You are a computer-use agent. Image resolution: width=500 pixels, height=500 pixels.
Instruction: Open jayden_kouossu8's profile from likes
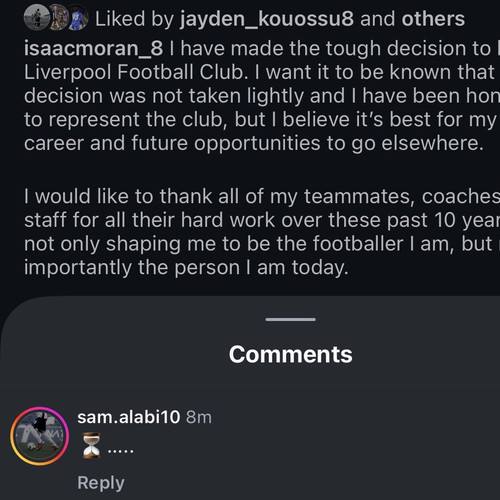click(x=267, y=19)
